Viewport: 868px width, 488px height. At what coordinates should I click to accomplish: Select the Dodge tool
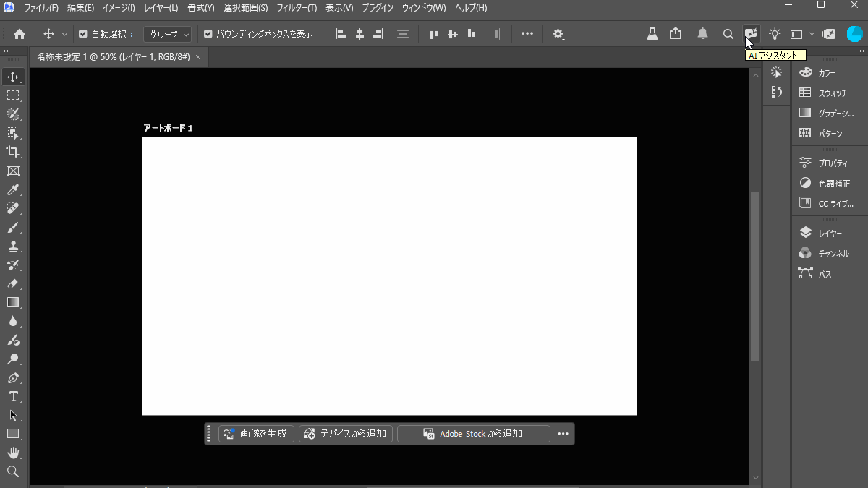tap(13, 359)
